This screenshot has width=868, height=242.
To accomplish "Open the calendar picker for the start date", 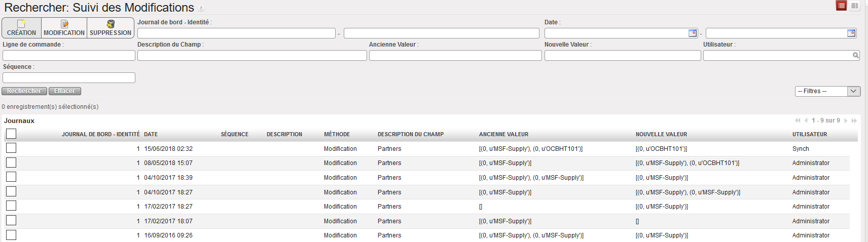I will point(692,33).
